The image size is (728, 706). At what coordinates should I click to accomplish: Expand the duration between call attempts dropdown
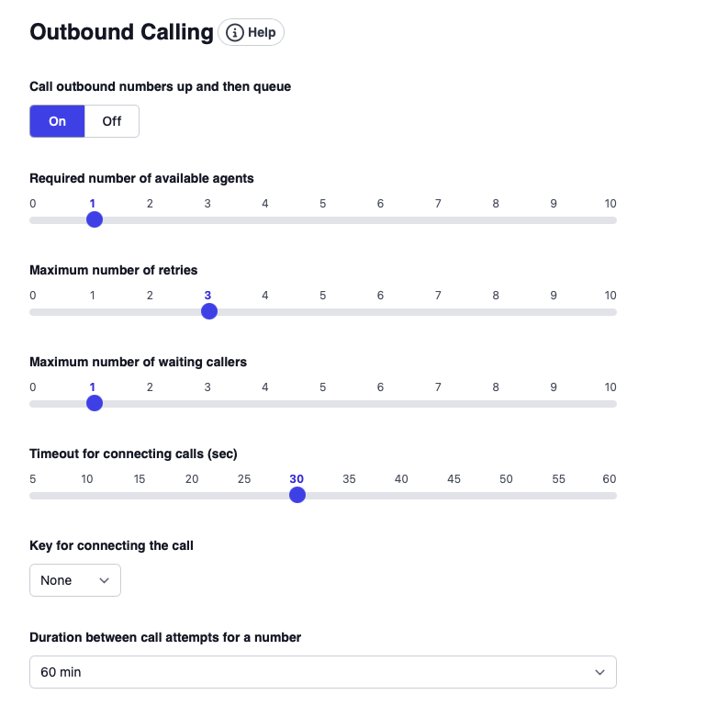(323, 672)
